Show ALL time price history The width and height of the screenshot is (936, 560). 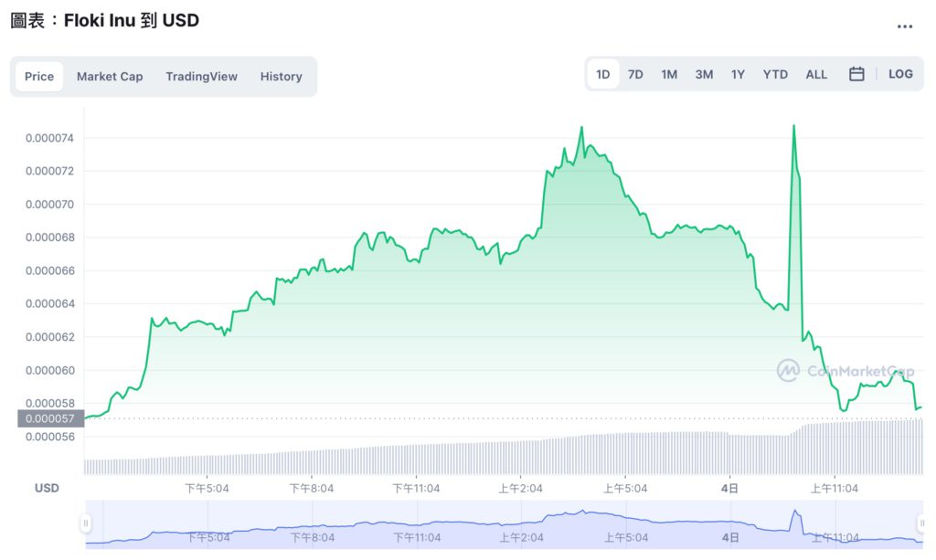[816, 74]
